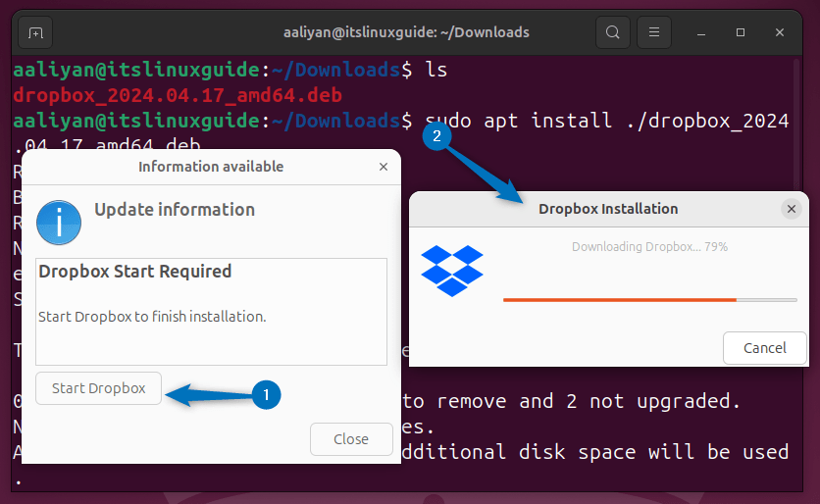Click the Downloading Dropbox 79% status text
Screen dimensions: 820x504
(649, 247)
